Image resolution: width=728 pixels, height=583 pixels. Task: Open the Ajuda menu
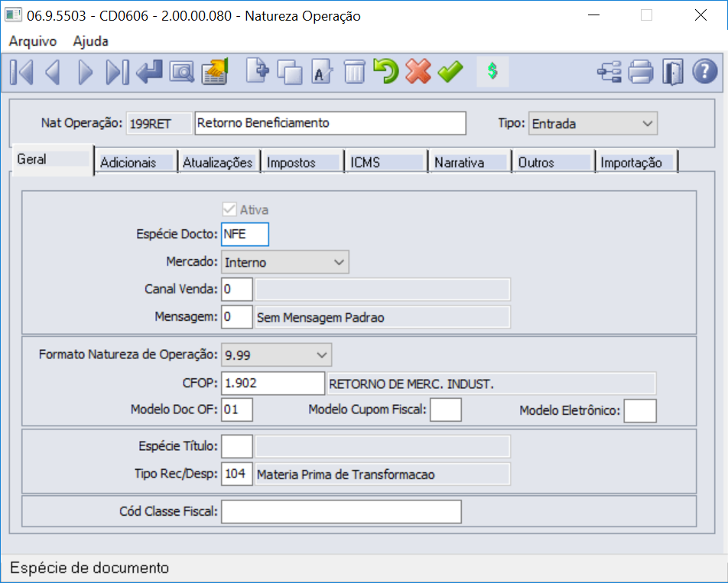[x=90, y=41]
